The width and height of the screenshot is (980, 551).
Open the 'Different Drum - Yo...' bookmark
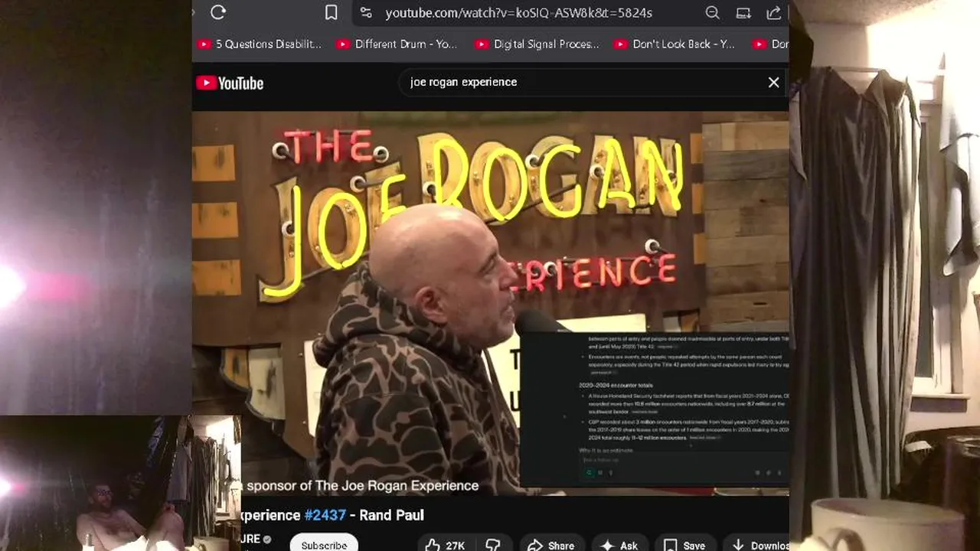pos(397,44)
